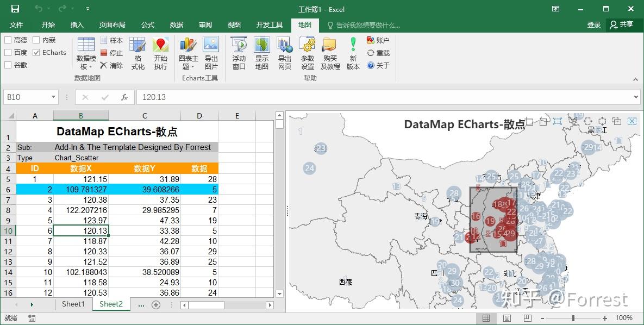Click 导出网页 to export web page
The width and height of the screenshot is (644, 325).
click(x=284, y=53)
